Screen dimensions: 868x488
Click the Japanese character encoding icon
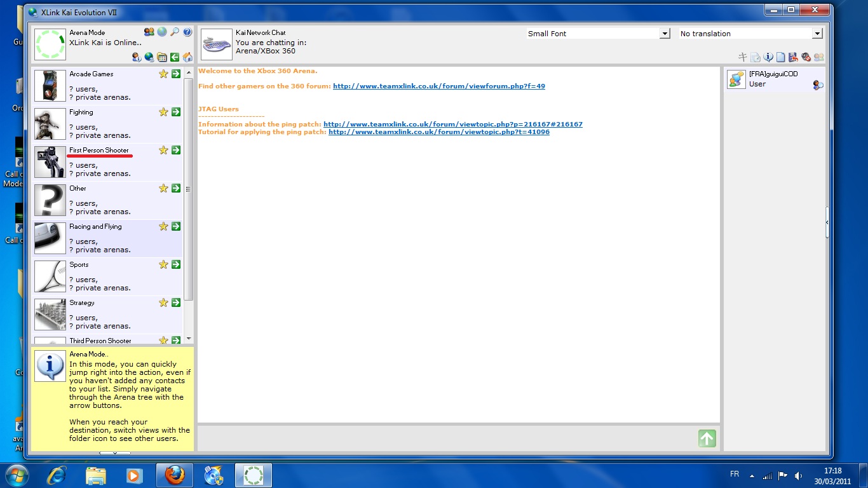point(743,57)
